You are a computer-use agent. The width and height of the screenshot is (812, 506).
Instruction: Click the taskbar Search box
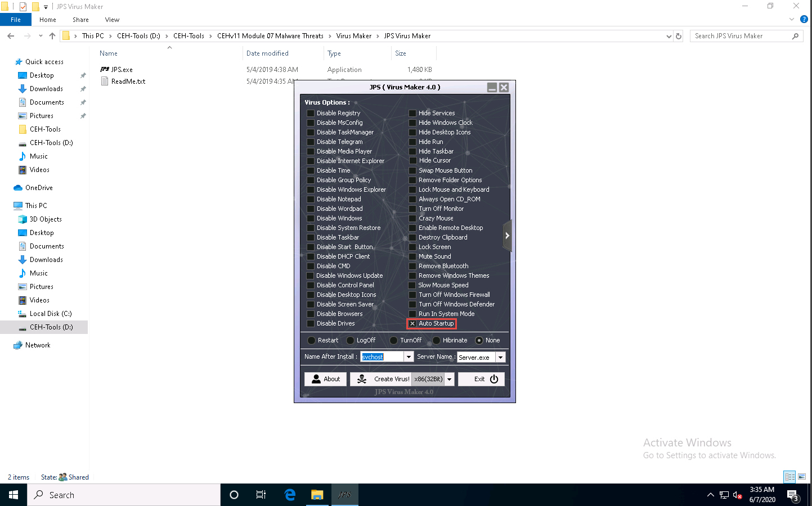click(124, 495)
